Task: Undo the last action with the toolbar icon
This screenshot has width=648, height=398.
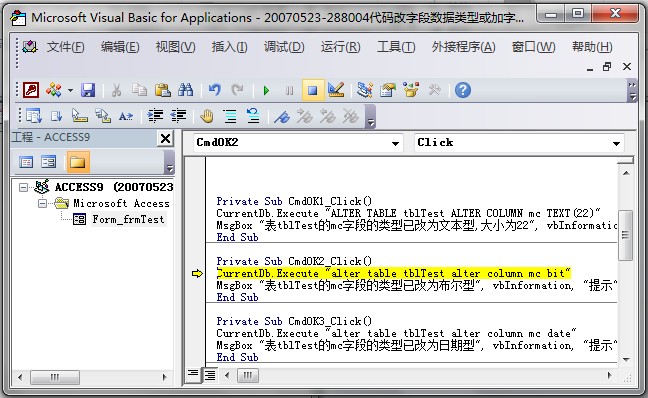Action: pyautogui.click(x=214, y=90)
